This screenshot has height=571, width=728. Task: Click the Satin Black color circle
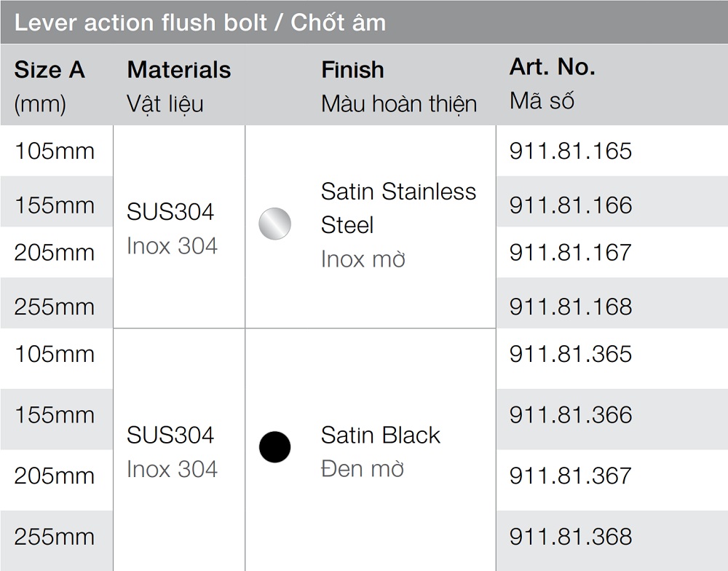tap(274, 446)
